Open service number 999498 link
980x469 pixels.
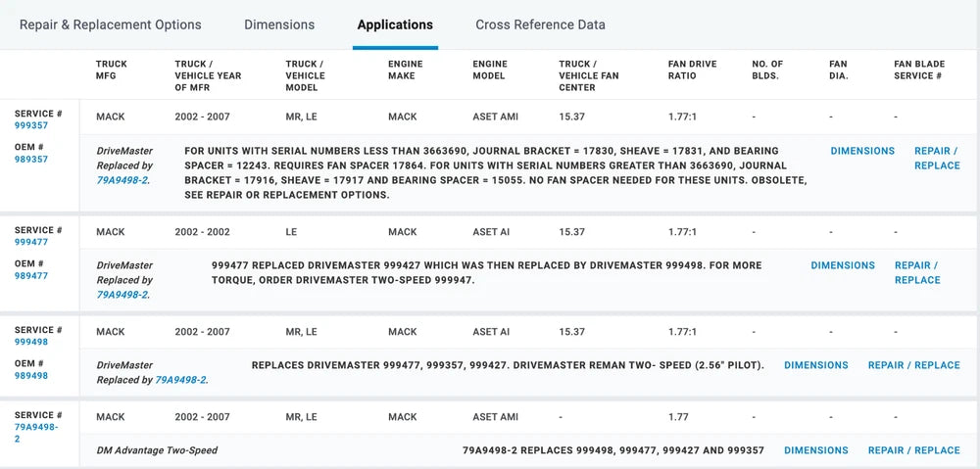31,343
